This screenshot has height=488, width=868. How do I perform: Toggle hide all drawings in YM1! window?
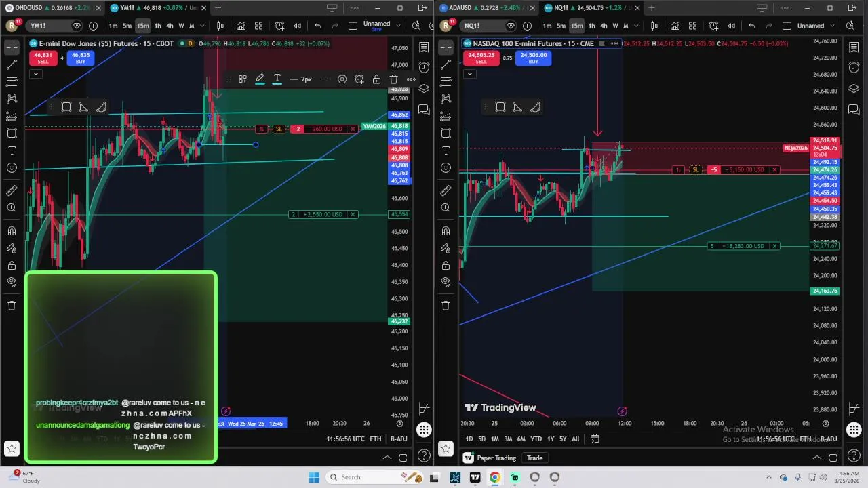12,282
